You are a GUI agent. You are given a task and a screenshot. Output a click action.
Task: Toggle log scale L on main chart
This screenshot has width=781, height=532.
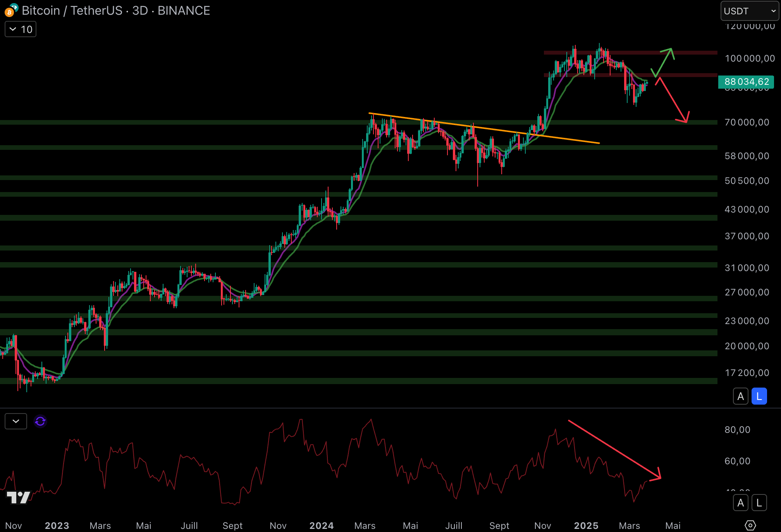tap(759, 396)
